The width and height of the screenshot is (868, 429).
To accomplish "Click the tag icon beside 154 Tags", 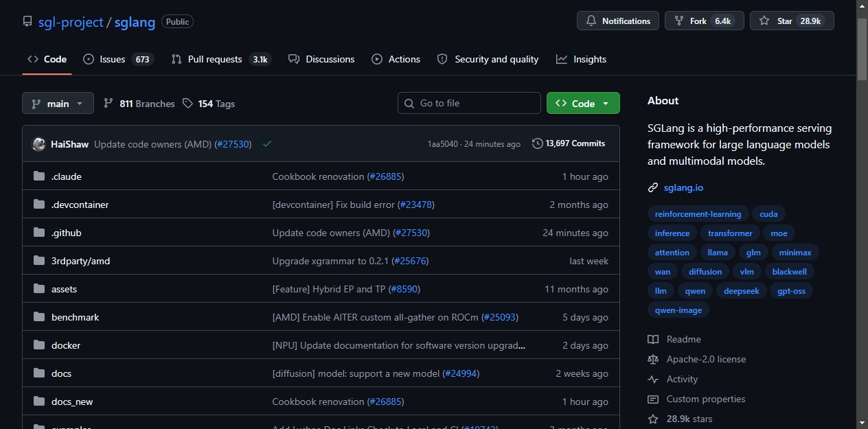I will click(x=188, y=103).
